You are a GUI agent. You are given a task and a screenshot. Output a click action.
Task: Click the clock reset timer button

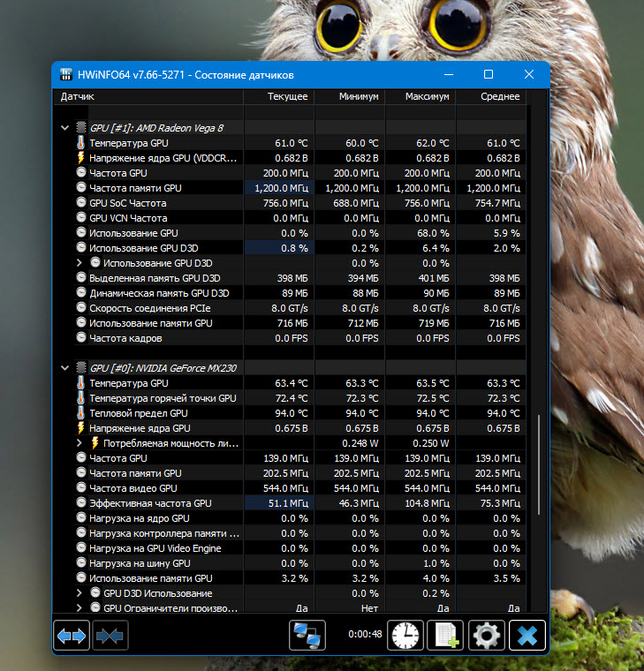tap(405, 636)
